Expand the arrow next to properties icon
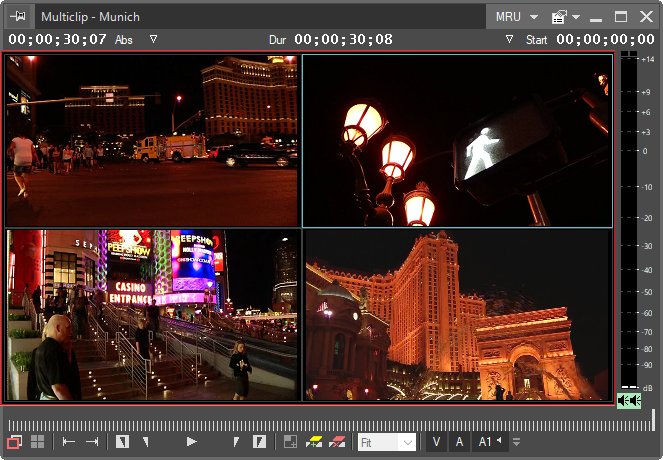The width and height of the screenshot is (663, 460). point(576,17)
